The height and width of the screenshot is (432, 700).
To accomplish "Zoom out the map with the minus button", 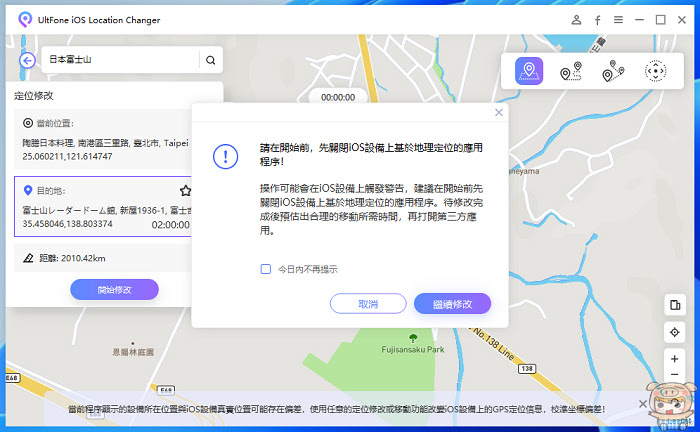I will [675, 374].
